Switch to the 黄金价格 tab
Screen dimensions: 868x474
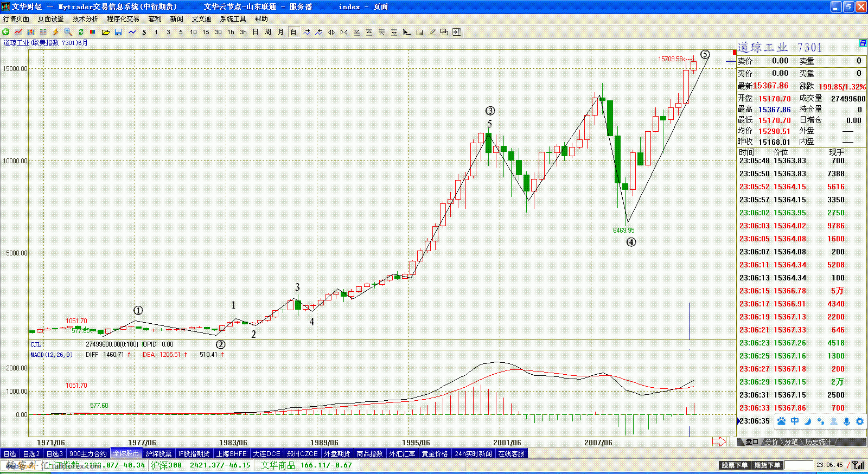[435, 453]
